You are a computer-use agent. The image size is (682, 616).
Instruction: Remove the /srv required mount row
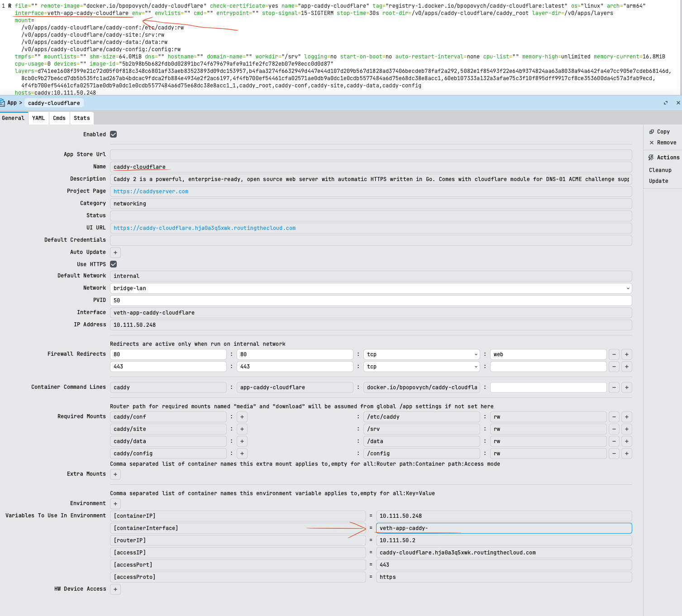click(614, 429)
